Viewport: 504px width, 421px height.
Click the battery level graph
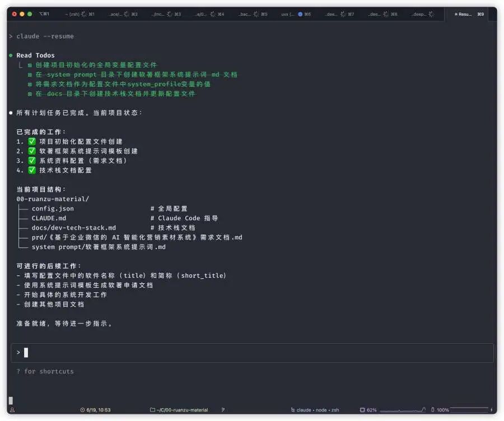tap(469, 409)
